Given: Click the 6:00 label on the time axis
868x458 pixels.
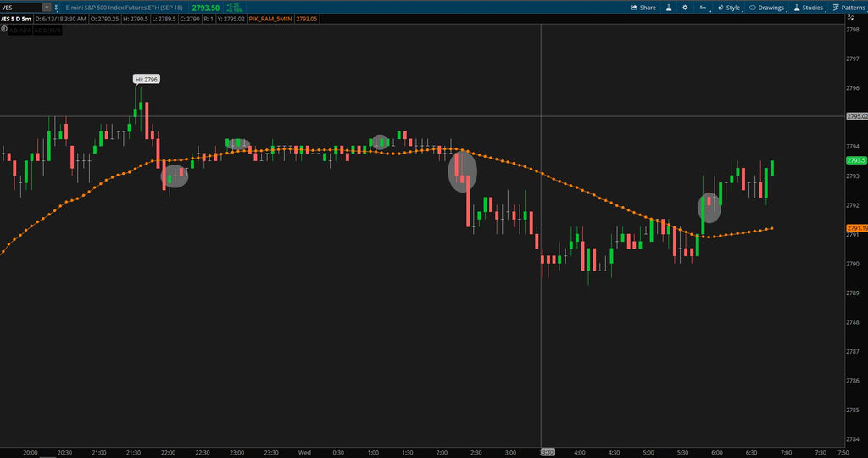Looking at the screenshot, I should [x=716, y=452].
